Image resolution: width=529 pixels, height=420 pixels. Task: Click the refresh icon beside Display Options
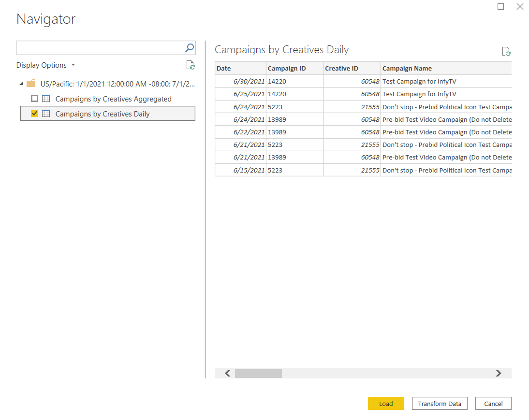coord(191,65)
